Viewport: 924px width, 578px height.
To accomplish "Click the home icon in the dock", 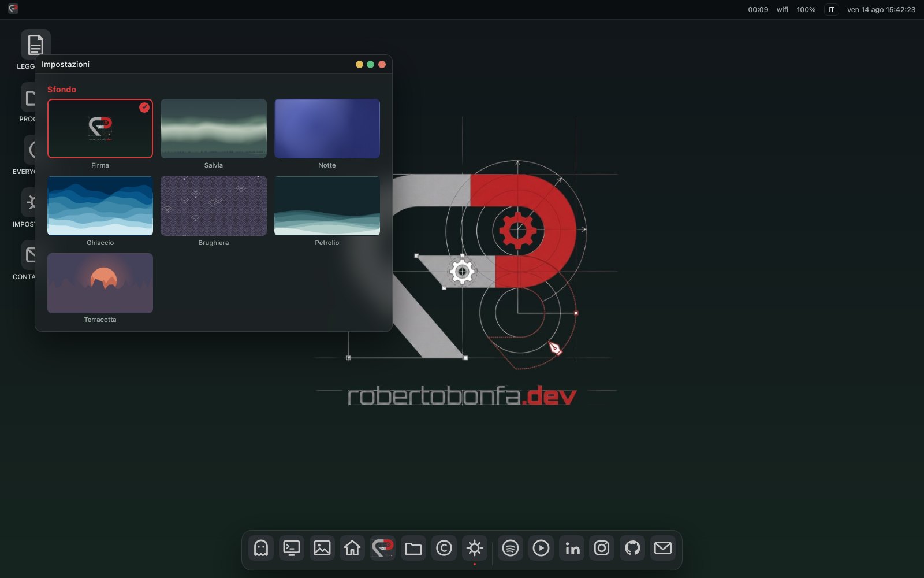I will (352, 548).
